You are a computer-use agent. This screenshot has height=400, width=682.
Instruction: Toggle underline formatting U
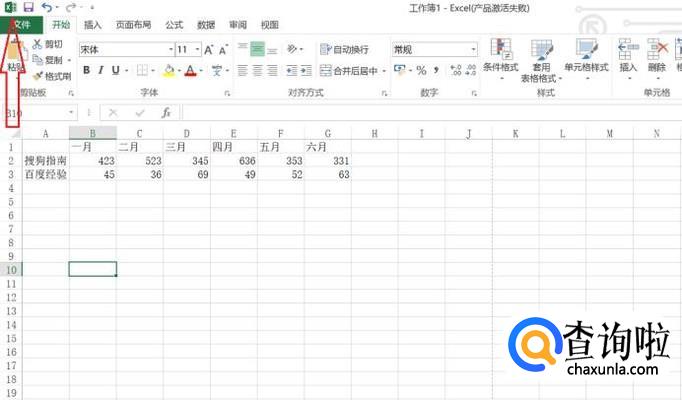click(x=115, y=70)
